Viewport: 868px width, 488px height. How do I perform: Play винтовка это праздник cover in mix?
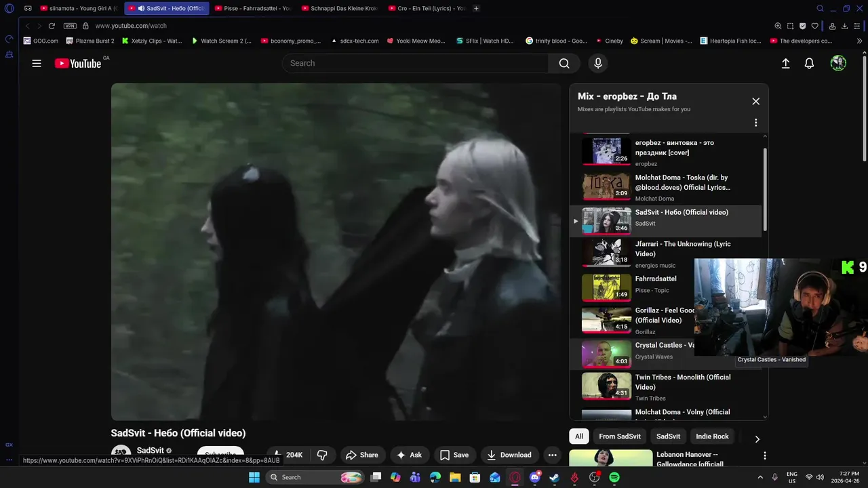point(666,152)
